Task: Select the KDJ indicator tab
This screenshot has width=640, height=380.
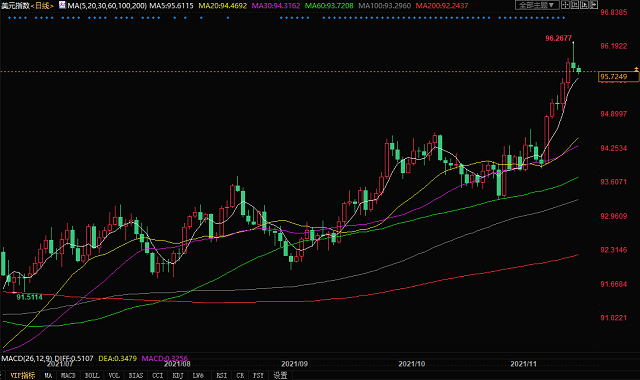Action: click(178, 376)
